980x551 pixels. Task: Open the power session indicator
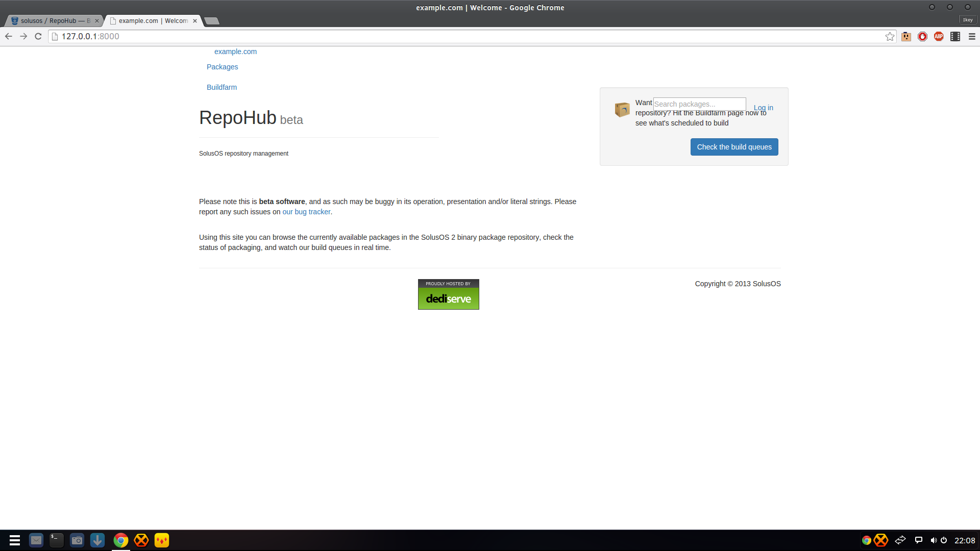coord(944,540)
